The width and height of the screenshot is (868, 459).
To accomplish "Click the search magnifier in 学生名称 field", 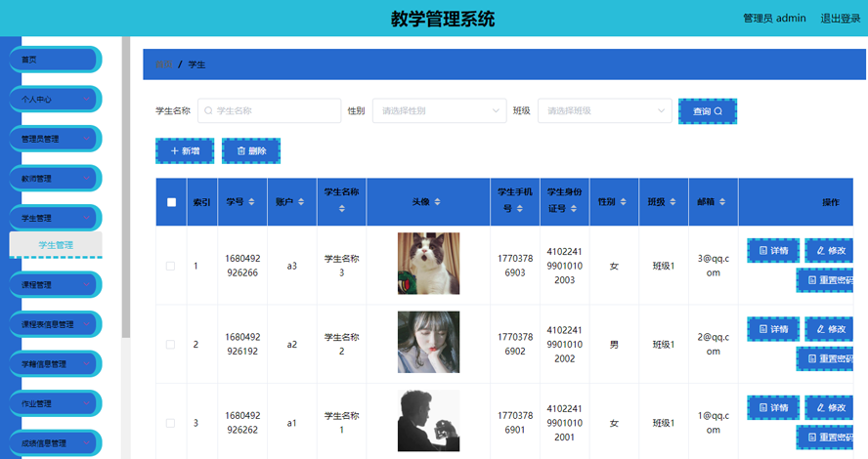I will (208, 110).
